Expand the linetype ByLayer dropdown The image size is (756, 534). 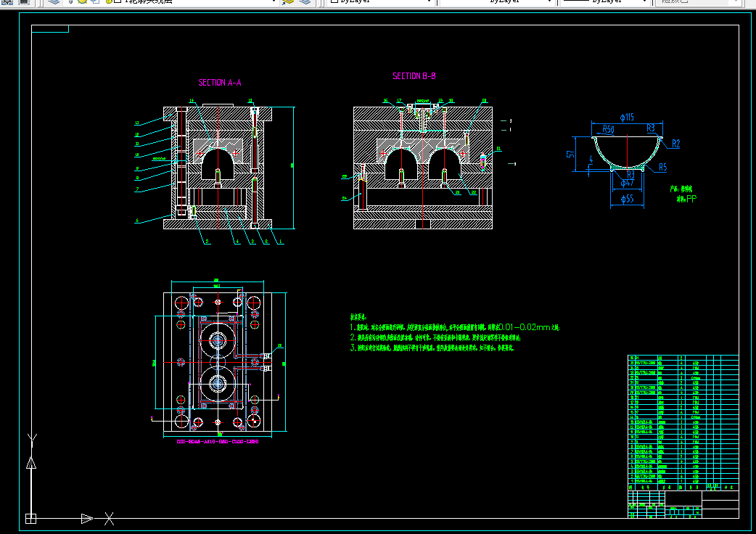tap(548, 1)
